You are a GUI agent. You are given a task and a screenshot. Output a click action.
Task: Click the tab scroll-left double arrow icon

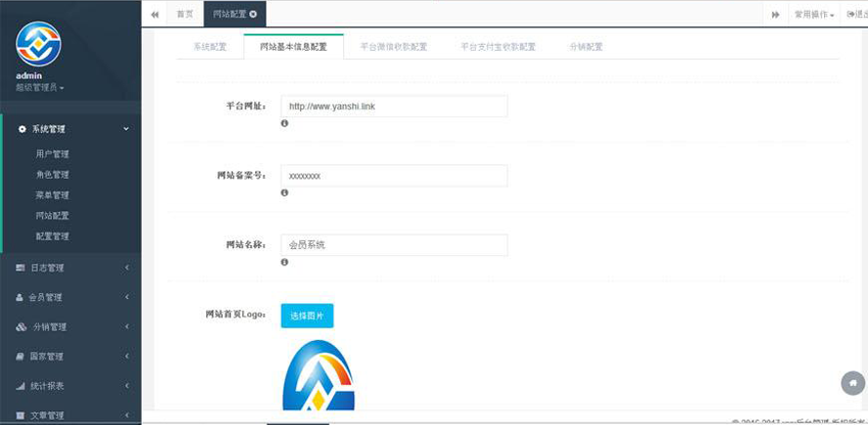154,15
